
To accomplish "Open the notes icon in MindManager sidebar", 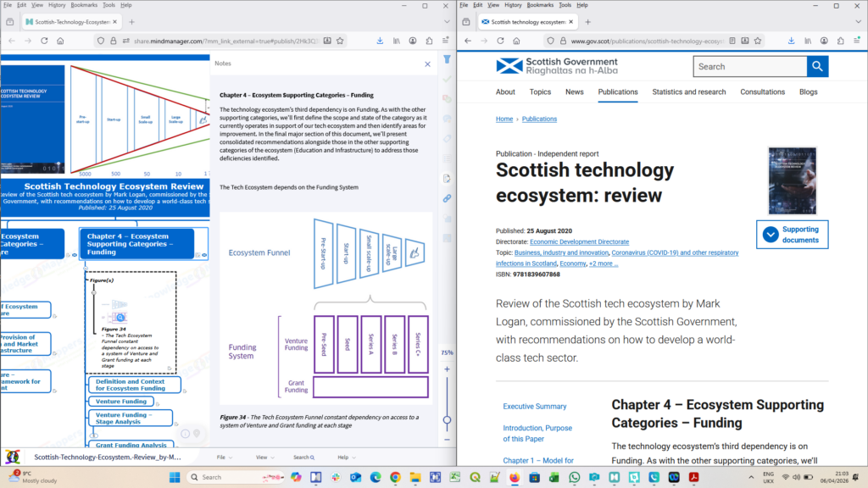I will [x=447, y=179].
